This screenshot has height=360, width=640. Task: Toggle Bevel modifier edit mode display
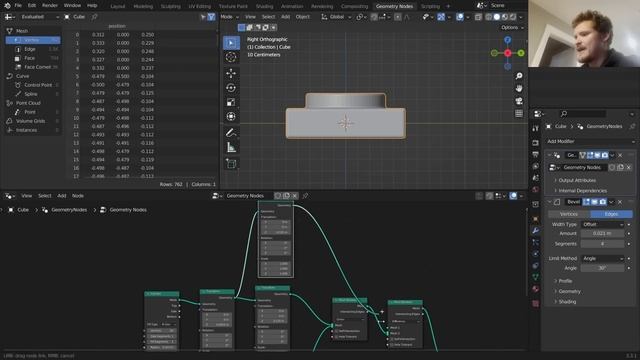pyautogui.click(x=586, y=202)
